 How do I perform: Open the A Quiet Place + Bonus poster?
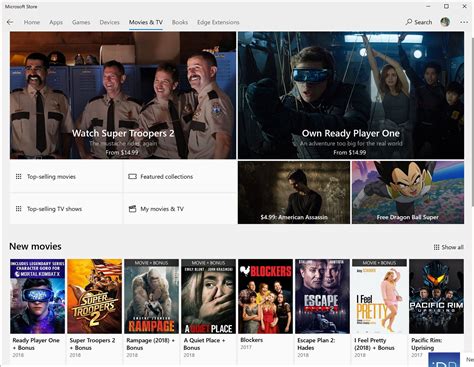[208, 296]
